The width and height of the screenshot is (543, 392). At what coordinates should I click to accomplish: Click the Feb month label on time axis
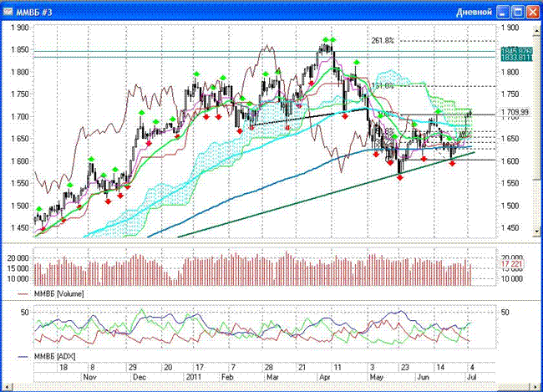(x=227, y=377)
